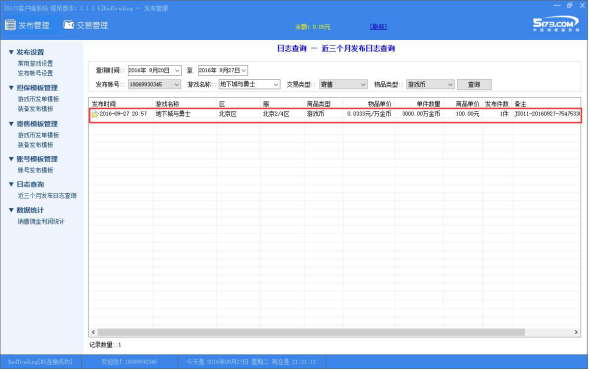Open 装备发布模板 under 担保模板管理

pyautogui.click(x=35, y=109)
